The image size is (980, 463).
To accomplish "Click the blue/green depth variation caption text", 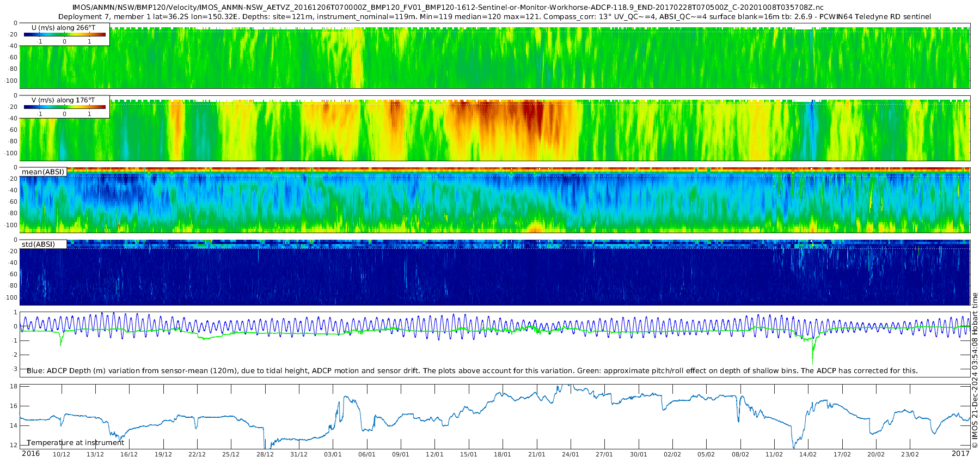I will (472, 371).
